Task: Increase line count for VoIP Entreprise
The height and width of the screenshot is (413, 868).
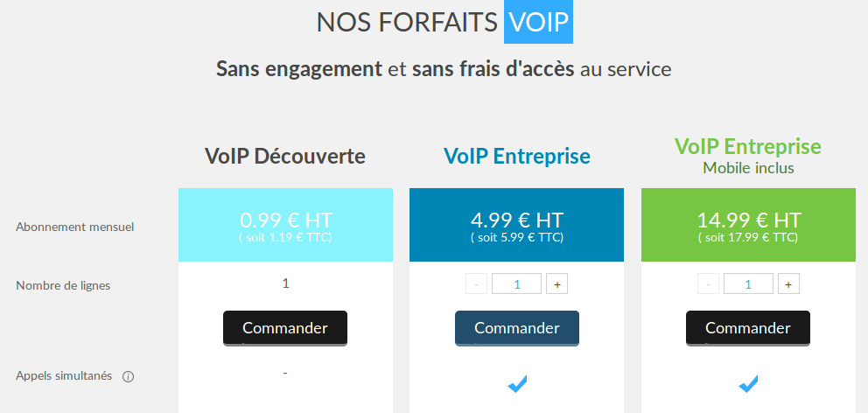Action: [x=556, y=284]
